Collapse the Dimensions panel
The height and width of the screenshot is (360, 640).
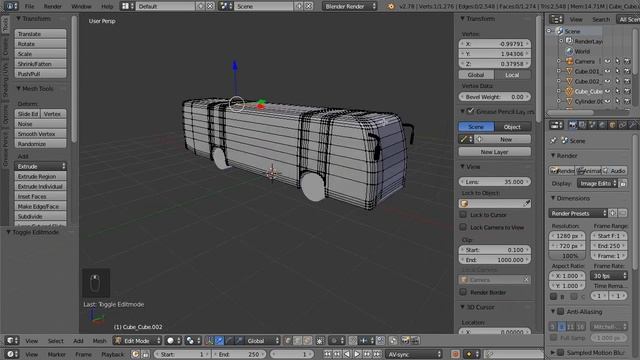pos(570,198)
